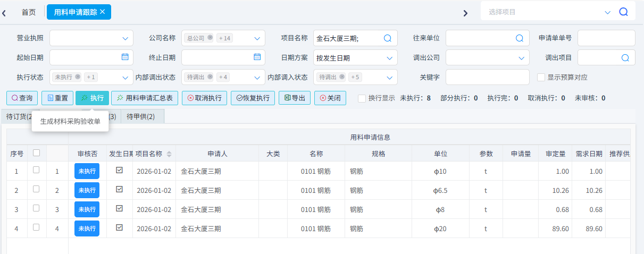Image resolution: width=644 pixels, height=254 pixels.
Task: Open the end date calendar picker
Action: point(257,57)
